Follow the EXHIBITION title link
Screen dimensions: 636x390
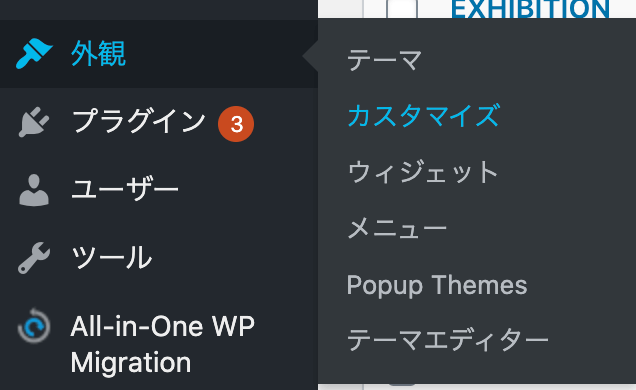coord(530,9)
